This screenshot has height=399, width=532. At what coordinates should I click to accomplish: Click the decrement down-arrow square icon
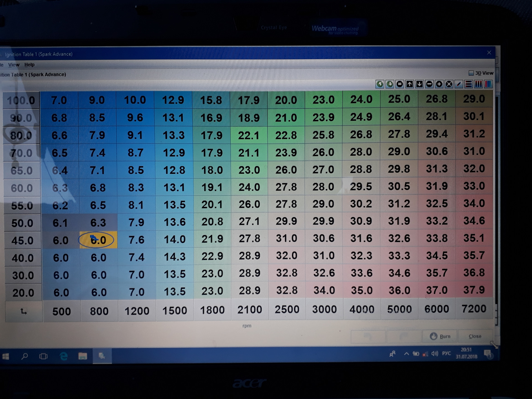420,84
